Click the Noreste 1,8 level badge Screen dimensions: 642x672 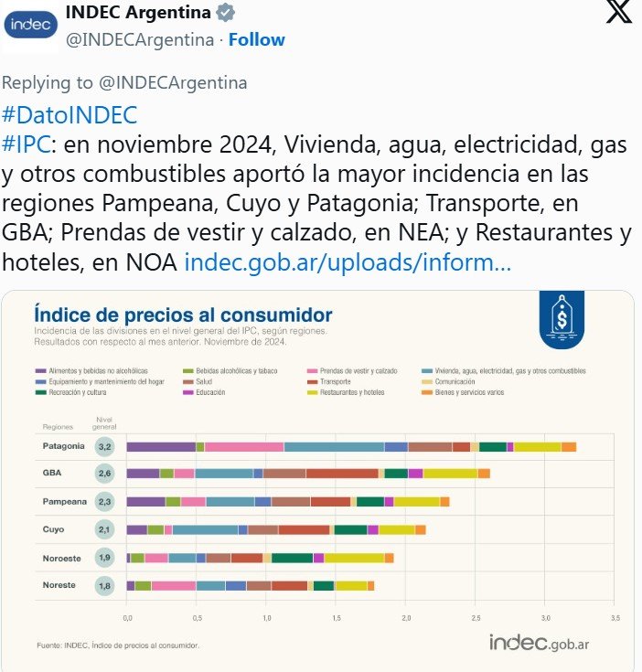click(105, 585)
